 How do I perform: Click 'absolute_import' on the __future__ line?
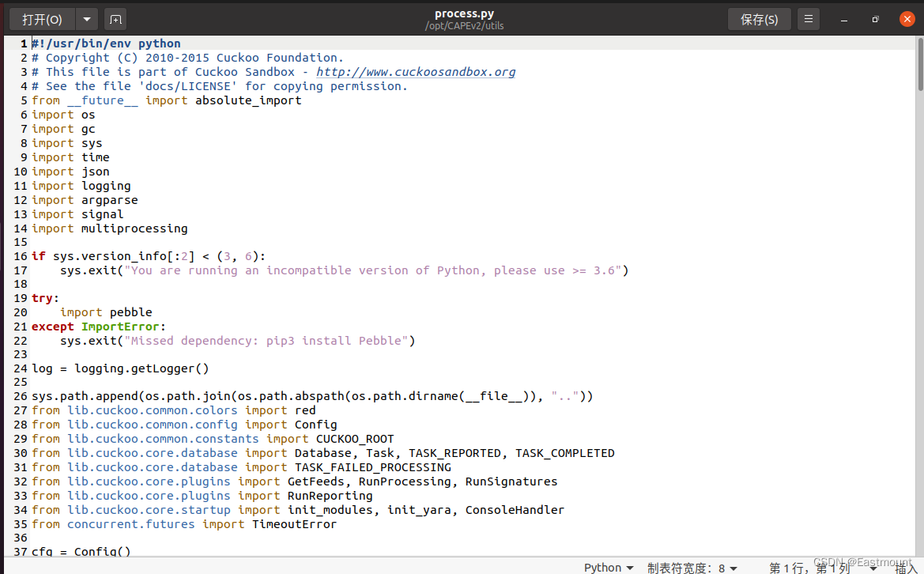point(248,100)
